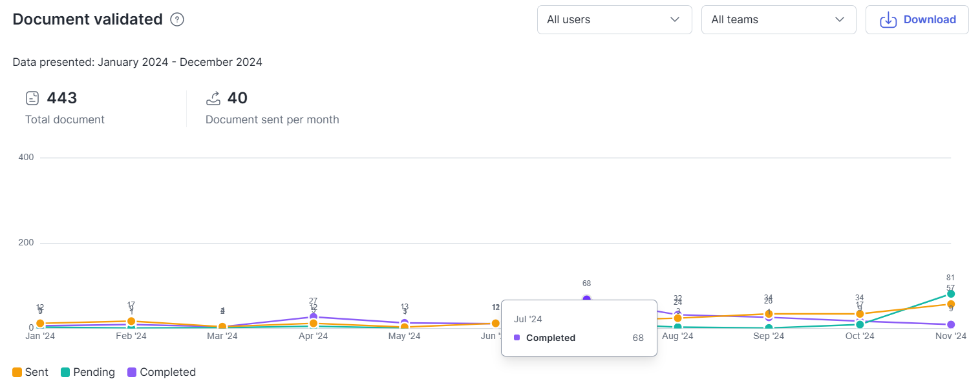
Task: Click the Nov '24 Completed data point
Action: [x=951, y=324]
